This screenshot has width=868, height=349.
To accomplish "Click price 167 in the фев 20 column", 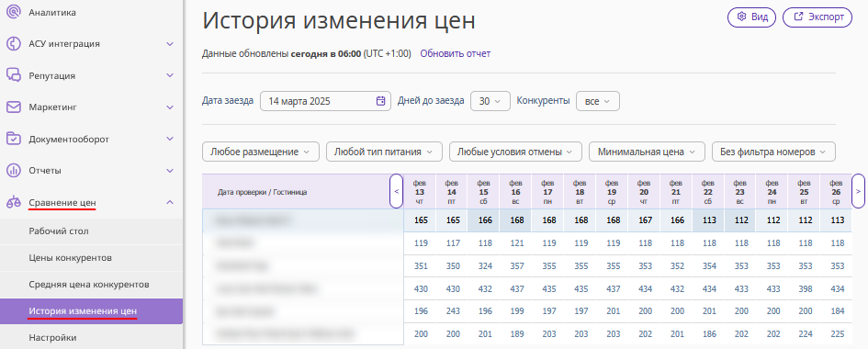I will [x=645, y=220].
